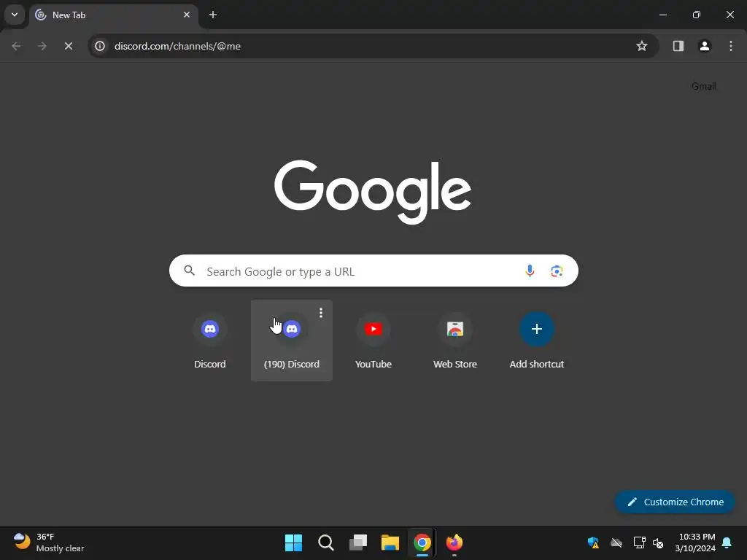Go forward using the forward arrow
Viewport: 747px width, 560px height.
42,46
